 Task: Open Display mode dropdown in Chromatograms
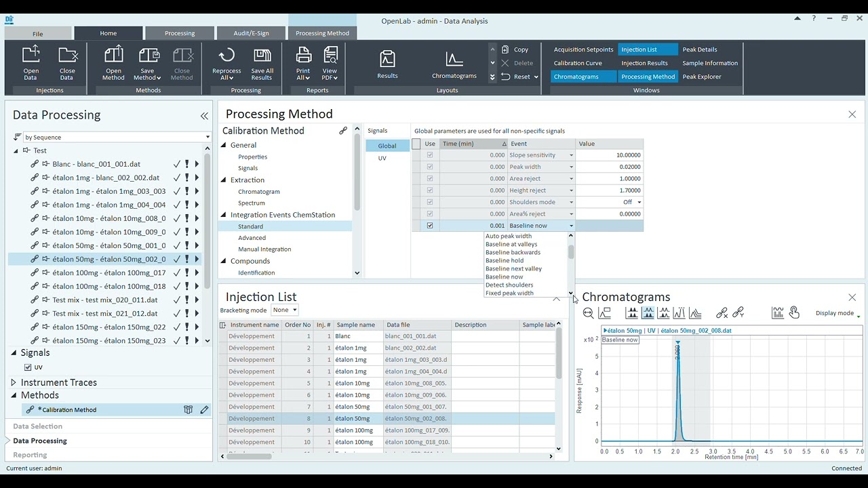pyautogui.click(x=837, y=313)
